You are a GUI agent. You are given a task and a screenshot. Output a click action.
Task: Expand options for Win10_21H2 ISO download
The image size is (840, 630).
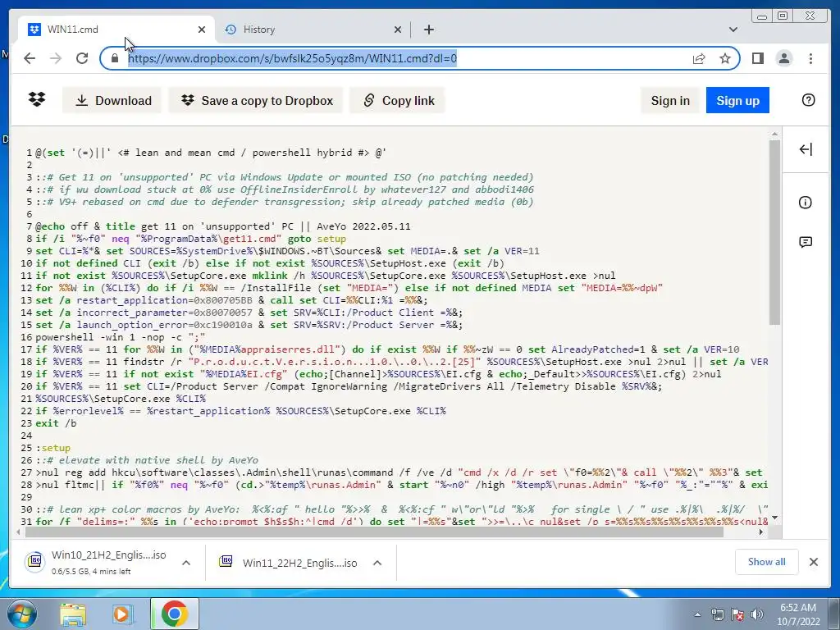(186, 563)
